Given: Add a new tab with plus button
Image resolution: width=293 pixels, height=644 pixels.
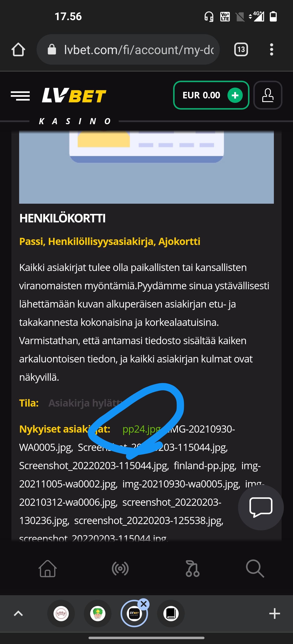Looking at the screenshot, I should (274, 613).
